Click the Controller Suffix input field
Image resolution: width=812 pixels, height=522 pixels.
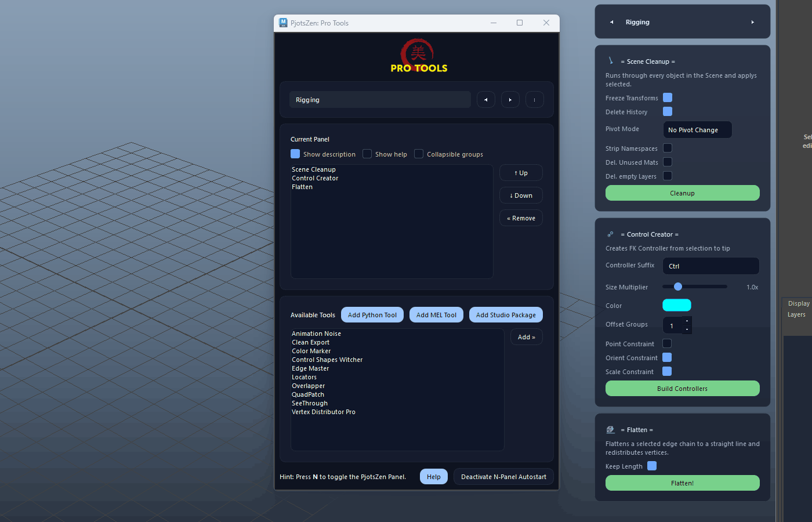click(711, 266)
